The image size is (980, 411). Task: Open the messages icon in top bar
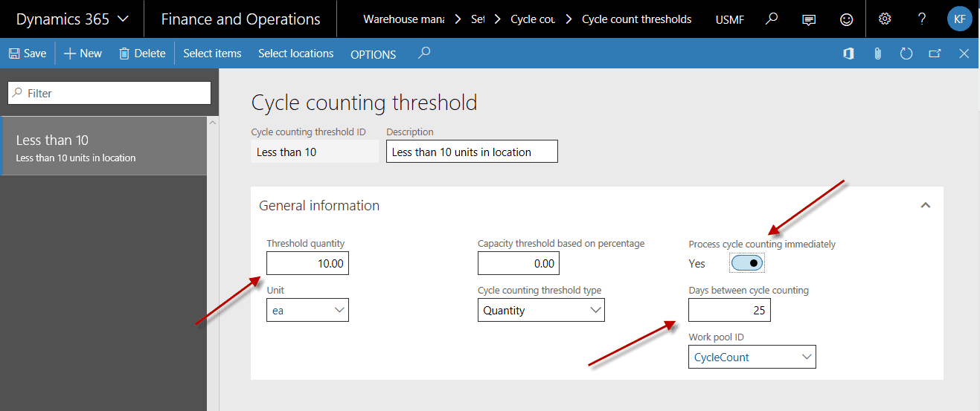click(809, 20)
